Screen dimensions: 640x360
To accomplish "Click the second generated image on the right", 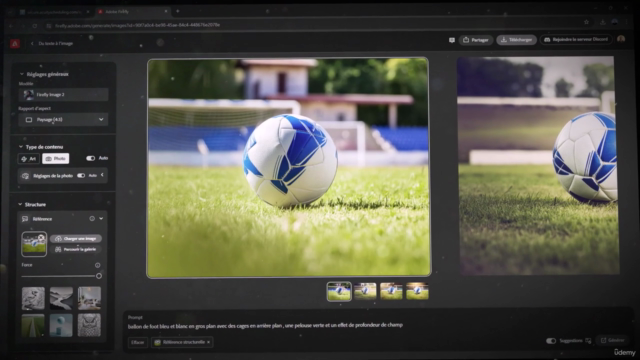I will [x=538, y=166].
